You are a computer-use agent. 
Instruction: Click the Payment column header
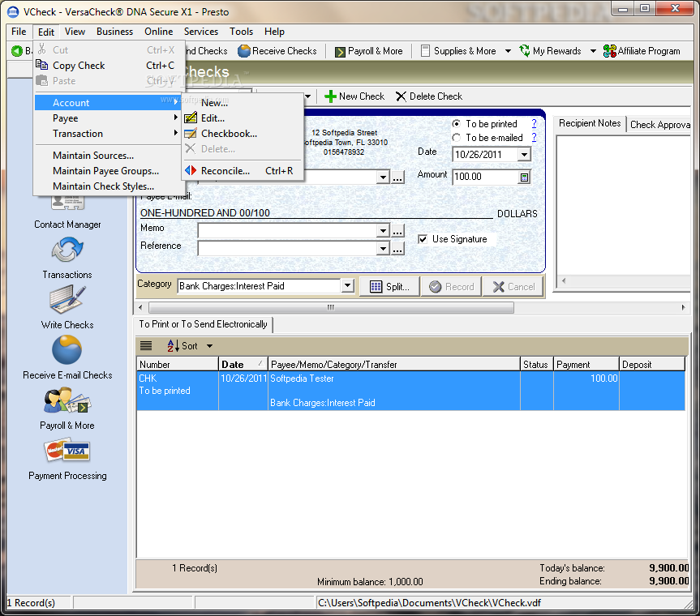[x=586, y=364]
